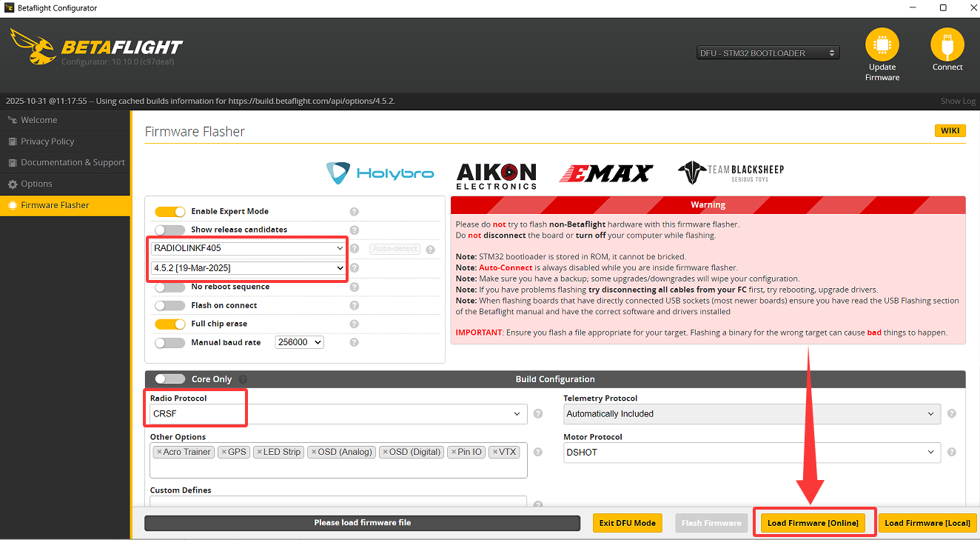Turn on Show release candidates switch
980x540 pixels.
pos(170,230)
